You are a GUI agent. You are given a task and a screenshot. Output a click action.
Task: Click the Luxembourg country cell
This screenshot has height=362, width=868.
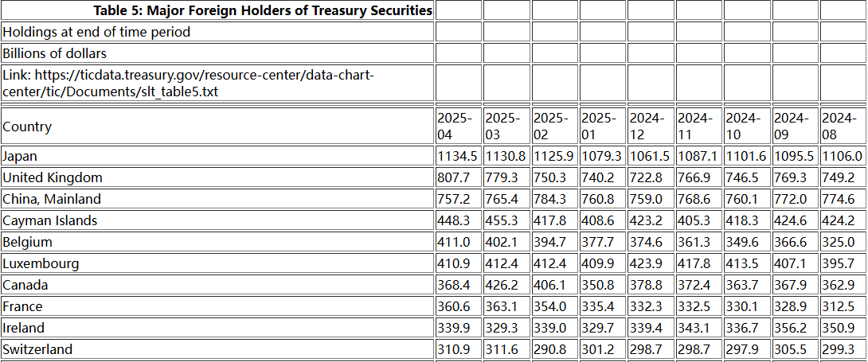point(41,263)
